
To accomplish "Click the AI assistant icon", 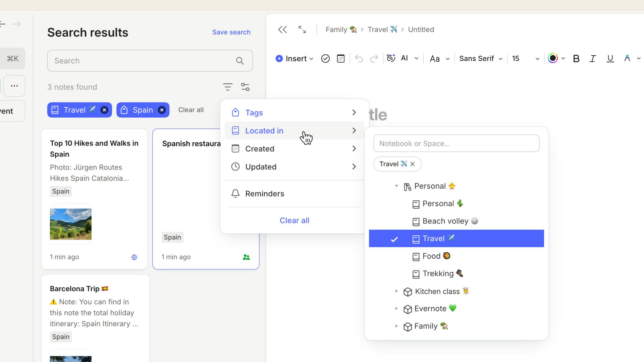I will [x=391, y=58].
